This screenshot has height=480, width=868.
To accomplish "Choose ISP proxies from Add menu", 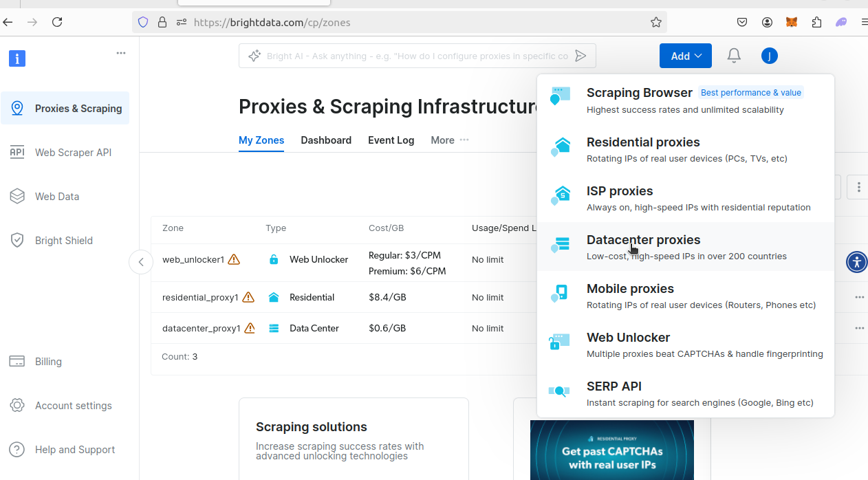I will coord(686,198).
